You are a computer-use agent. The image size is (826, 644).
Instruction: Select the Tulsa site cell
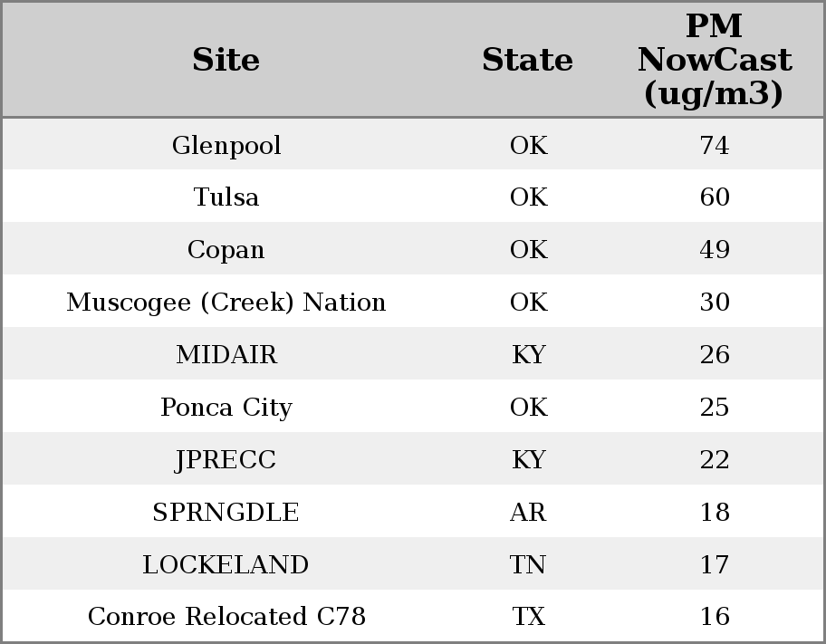[226, 197]
